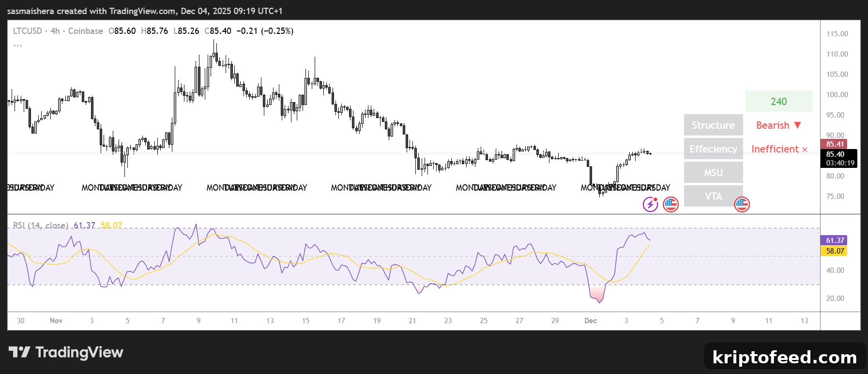Click the US flag icon right of VTA
This screenshot has width=868, height=374.
point(742,204)
